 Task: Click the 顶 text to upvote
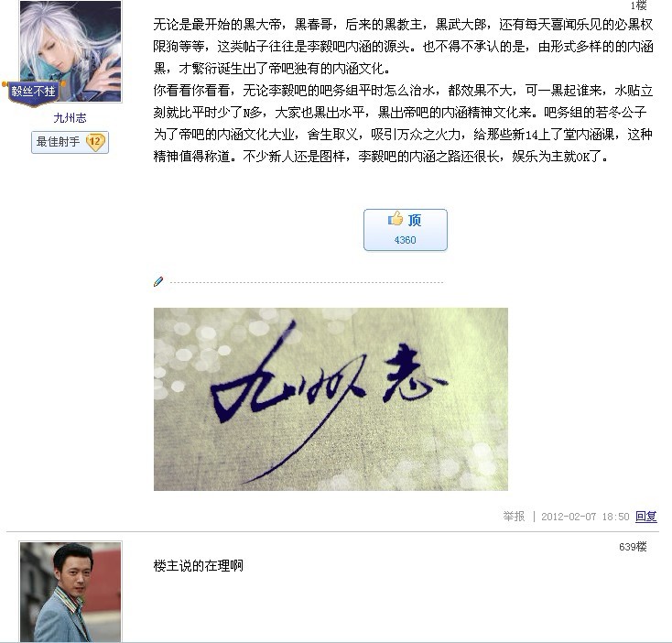pos(415,220)
